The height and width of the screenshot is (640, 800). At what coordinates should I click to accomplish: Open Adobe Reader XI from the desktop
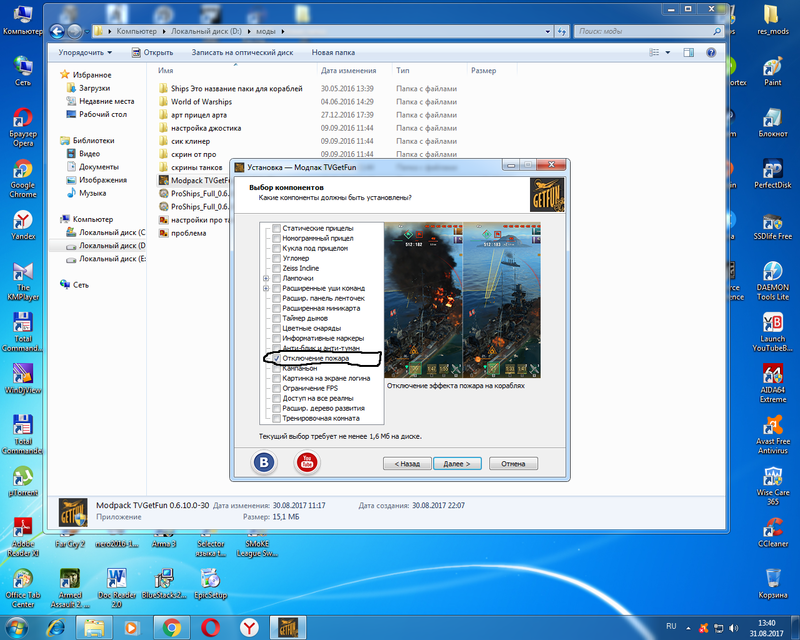coord(23,537)
